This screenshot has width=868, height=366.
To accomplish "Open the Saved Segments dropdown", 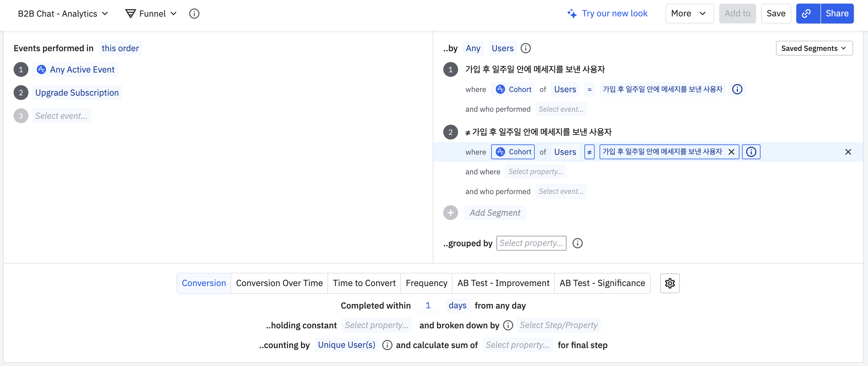I will click(x=814, y=48).
